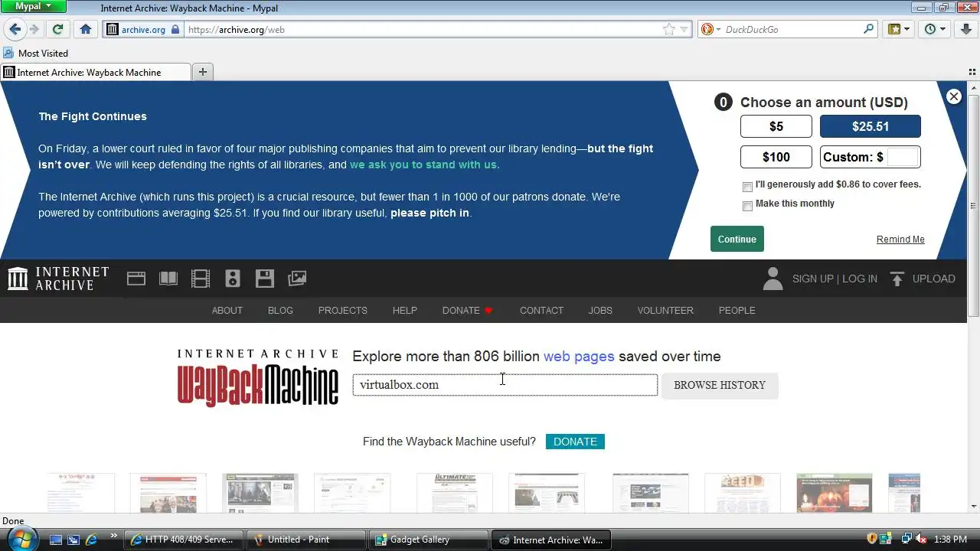This screenshot has width=980, height=551.
Task: Click the user avatar silhouette icon
Action: 773,279
